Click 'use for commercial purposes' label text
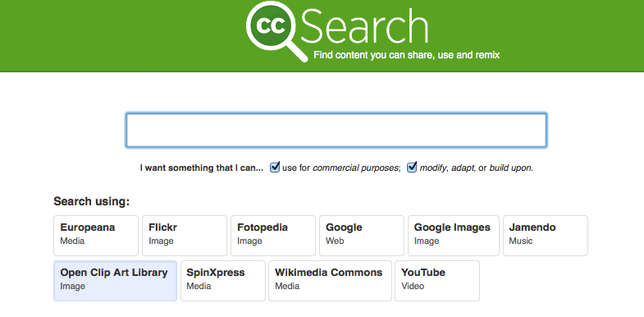Image resolution: width=644 pixels, height=317 pixels. tap(341, 168)
